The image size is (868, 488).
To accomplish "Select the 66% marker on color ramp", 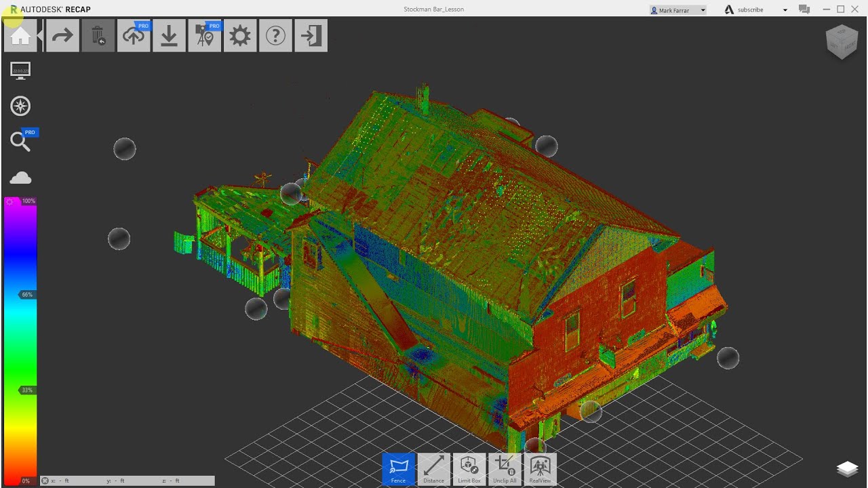I will 26,295.
